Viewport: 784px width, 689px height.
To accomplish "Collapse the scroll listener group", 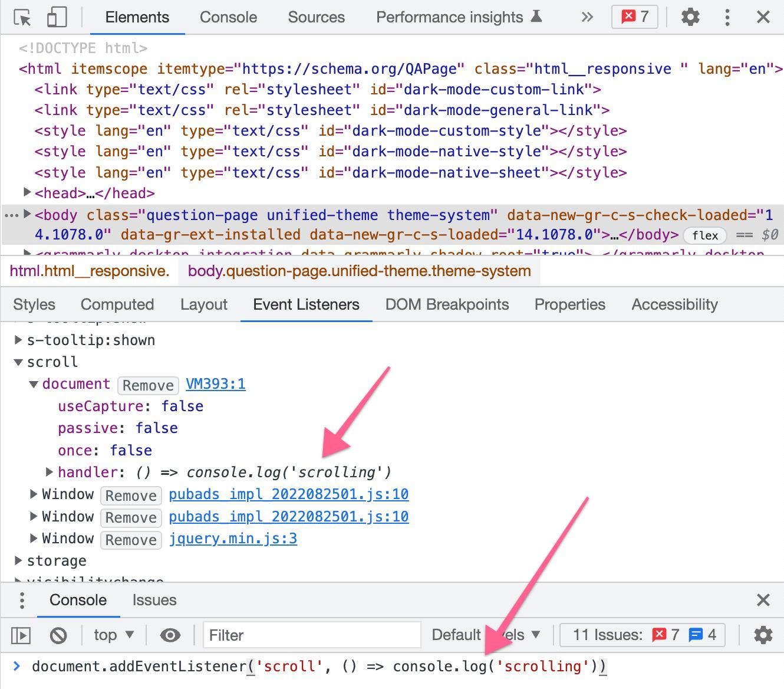I will (x=18, y=362).
